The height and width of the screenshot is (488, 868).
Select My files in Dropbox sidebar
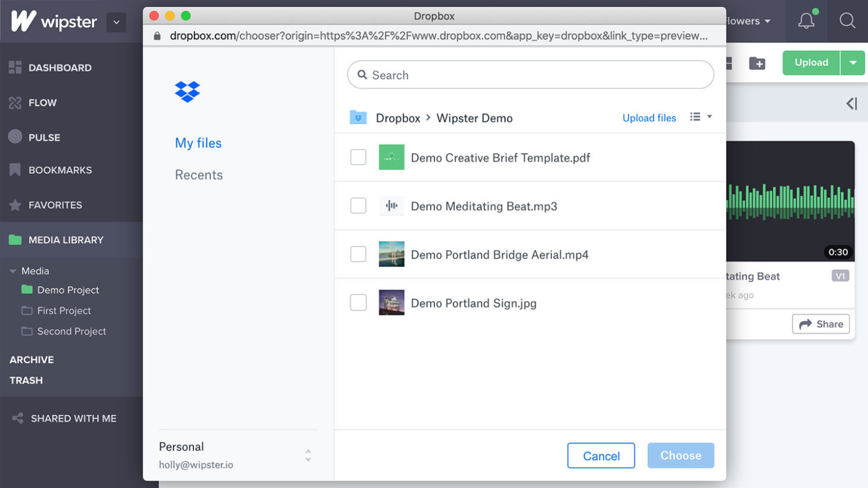[x=198, y=143]
